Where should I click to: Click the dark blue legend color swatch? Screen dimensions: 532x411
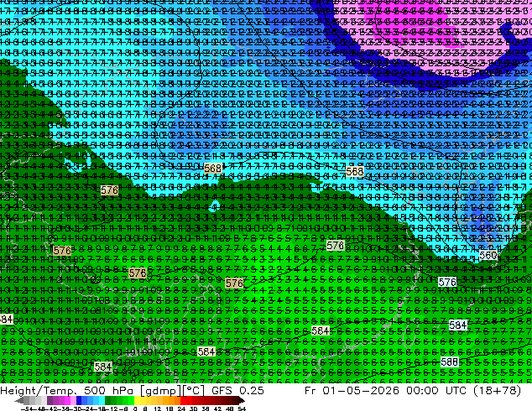click(79, 400)
